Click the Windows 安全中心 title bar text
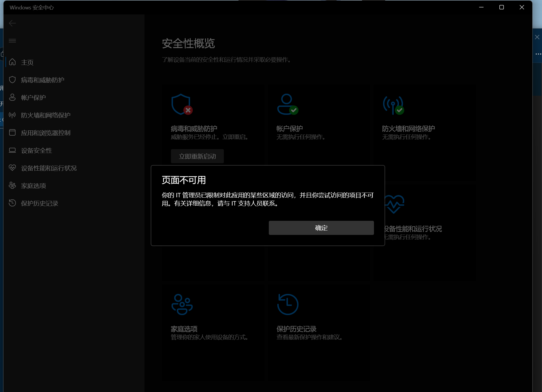 click(x=32, y=7)
